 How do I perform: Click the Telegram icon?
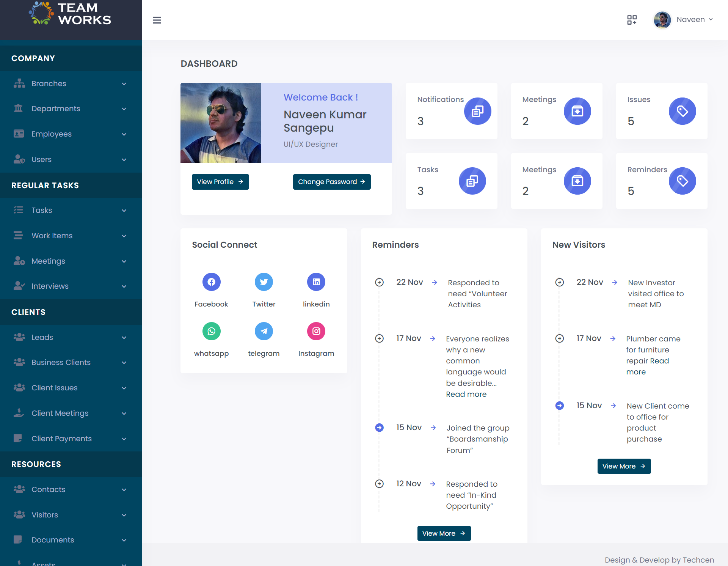point(264,331)
